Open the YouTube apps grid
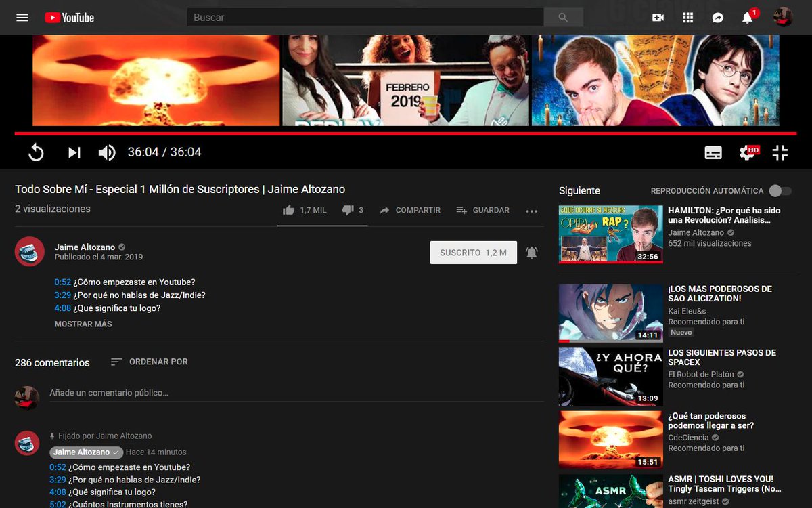 pos(688,18)
